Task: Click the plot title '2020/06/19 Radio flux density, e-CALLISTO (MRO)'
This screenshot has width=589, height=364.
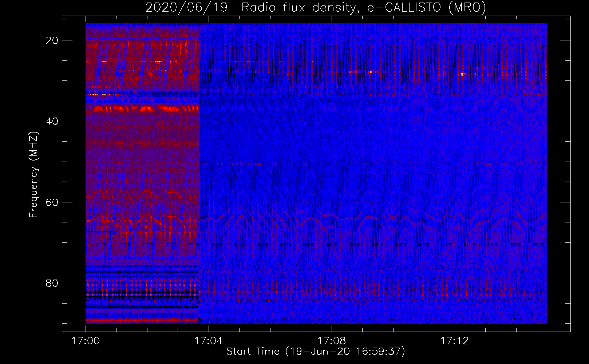Action: (x=316, y=8)
